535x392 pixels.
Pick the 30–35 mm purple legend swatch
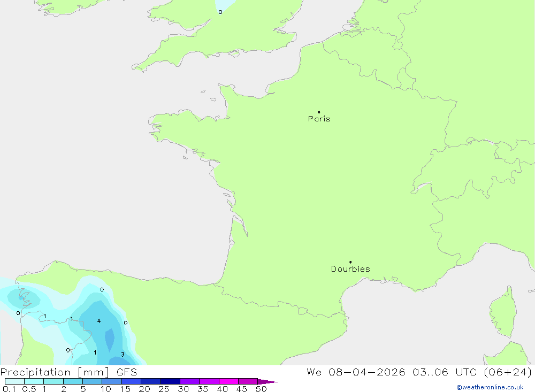tap(190, 381)
